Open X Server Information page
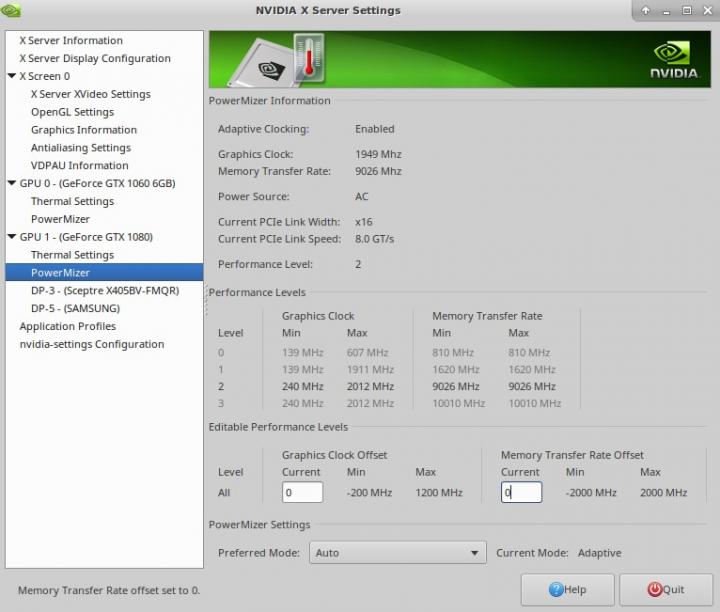720x612 pixels. tap(71, 40)
